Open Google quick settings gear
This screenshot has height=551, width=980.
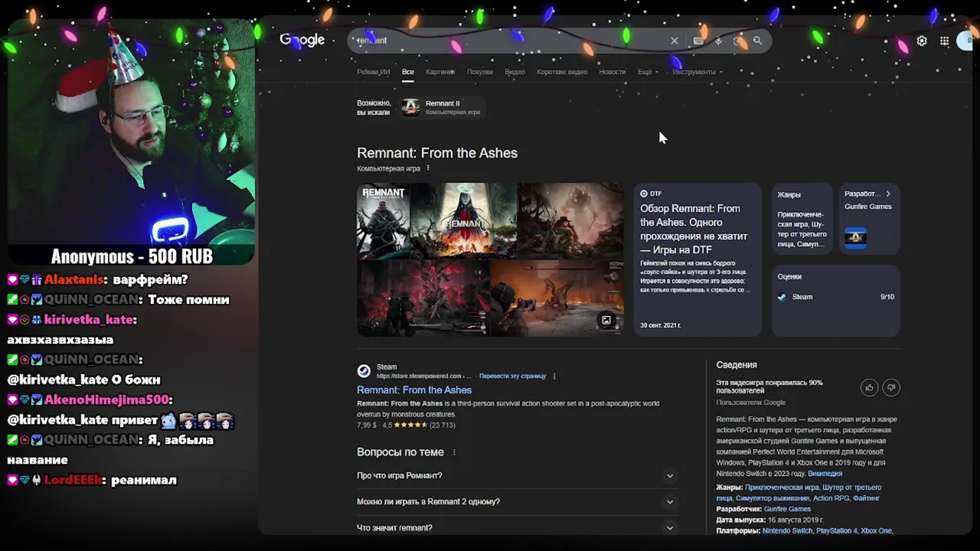[922, 41]
